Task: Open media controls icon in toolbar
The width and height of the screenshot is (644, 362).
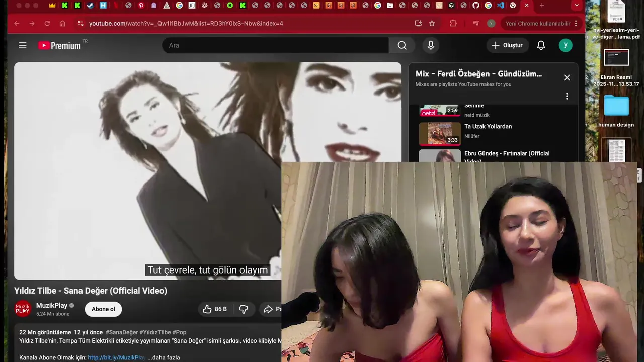Action: point(476,23)
